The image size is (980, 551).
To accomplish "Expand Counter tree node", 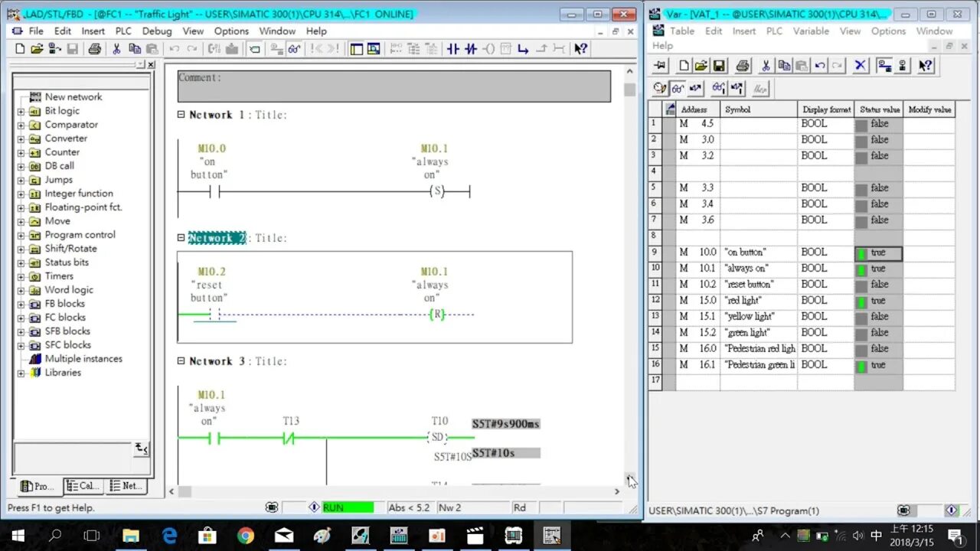I will pos(21,152).
